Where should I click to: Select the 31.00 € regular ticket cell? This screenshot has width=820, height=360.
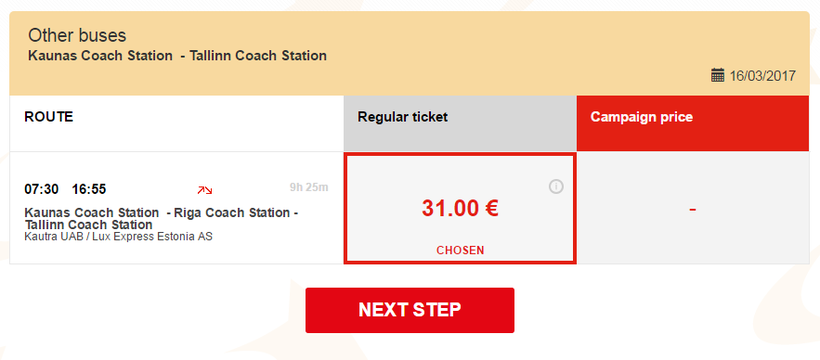point(460,208)
